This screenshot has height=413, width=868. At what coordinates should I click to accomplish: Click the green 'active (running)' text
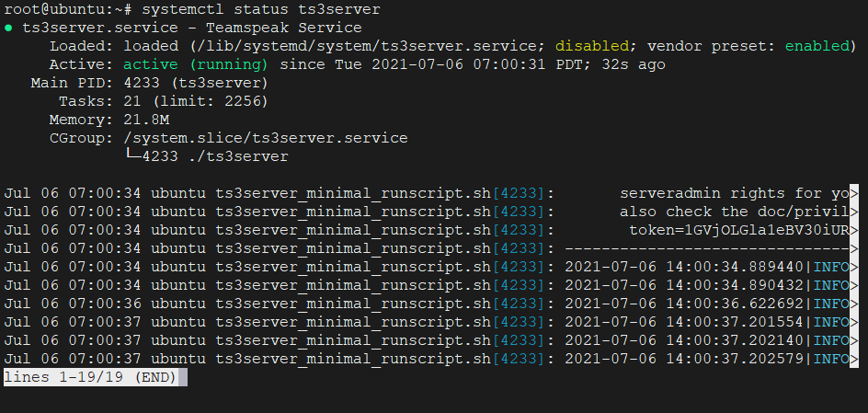(x=196, y=64)
